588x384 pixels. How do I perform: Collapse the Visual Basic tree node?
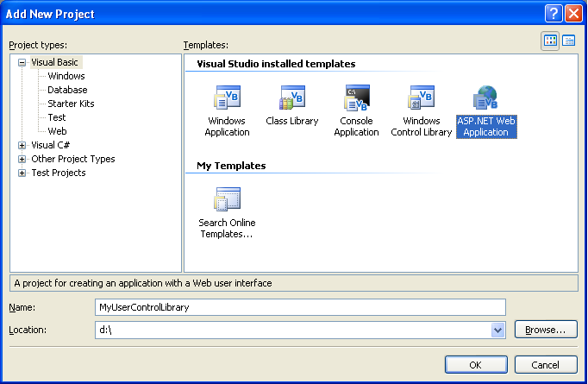click(22, 62)
